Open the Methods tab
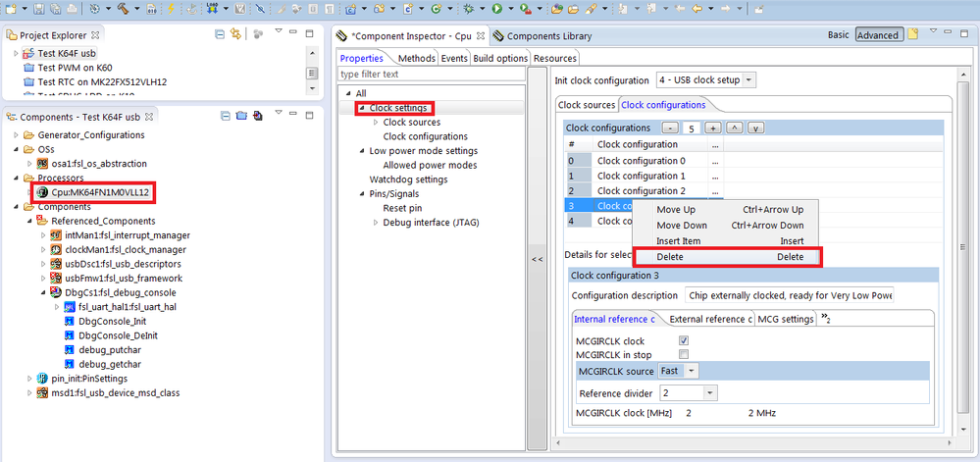 pos(416,58)
